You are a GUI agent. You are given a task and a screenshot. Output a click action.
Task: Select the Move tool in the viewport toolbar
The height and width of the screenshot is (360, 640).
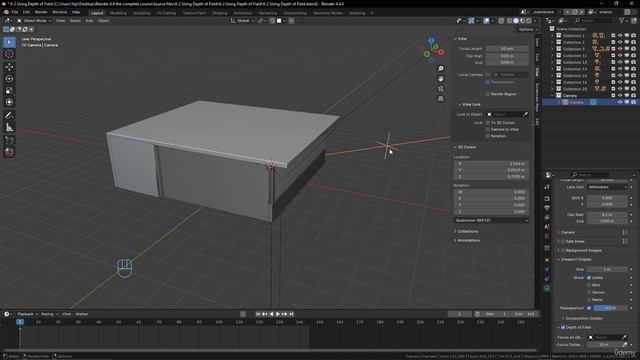coord(9,67)
